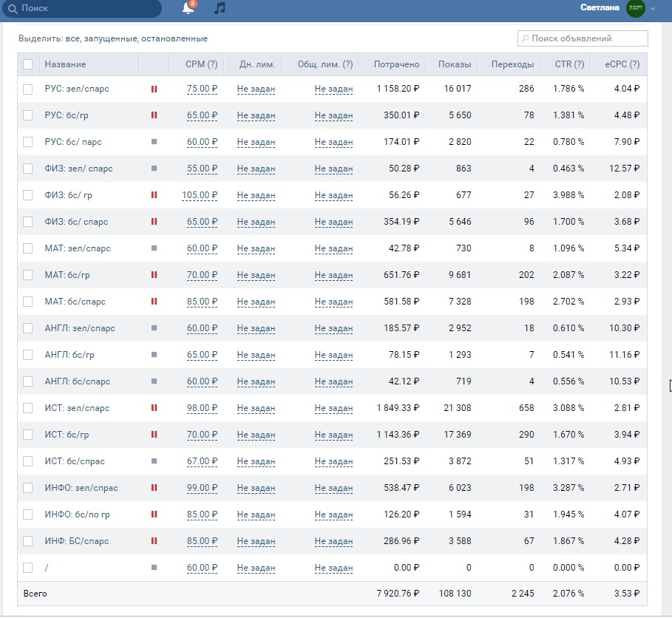Check the box for ИНФ: БС/спарс
The height and width of the screenshot is (618, 672).
click(x=28, y=541)
